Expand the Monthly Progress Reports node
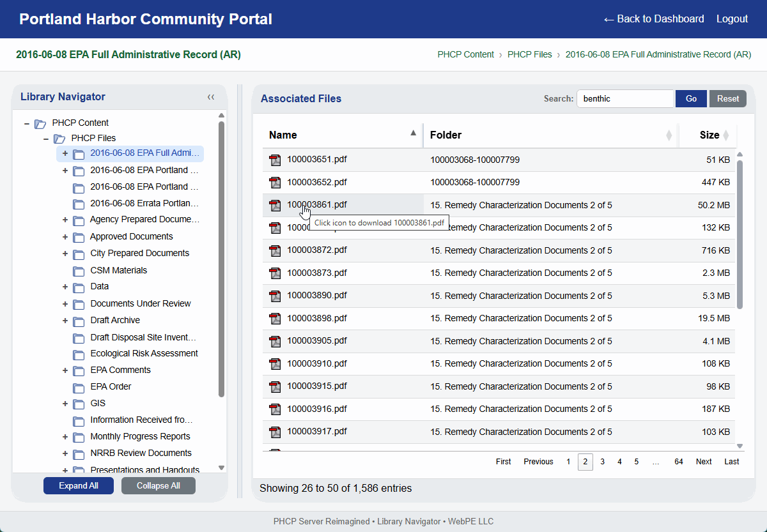Viewport: 767px width, 532px height. (65, 437)
